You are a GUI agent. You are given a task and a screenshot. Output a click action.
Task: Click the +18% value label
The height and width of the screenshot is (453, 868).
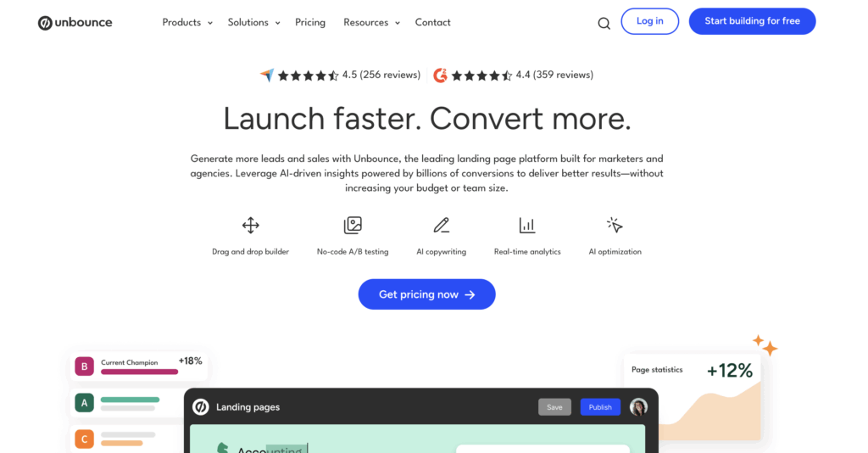tap(191, 361)
